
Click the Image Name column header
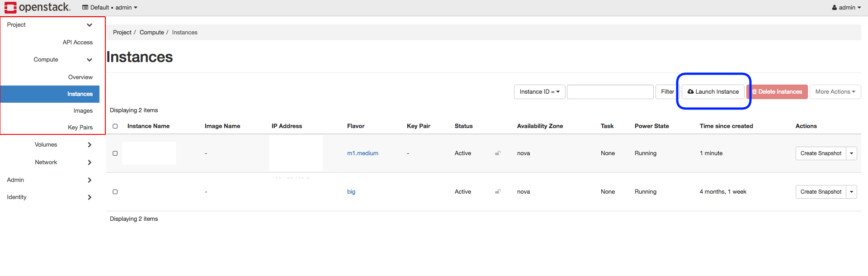point(222,126)
